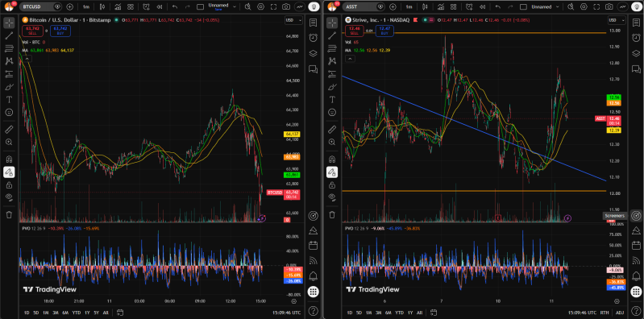
Task: Click ASST symbol search box
Action: click(x=364, y=7)
